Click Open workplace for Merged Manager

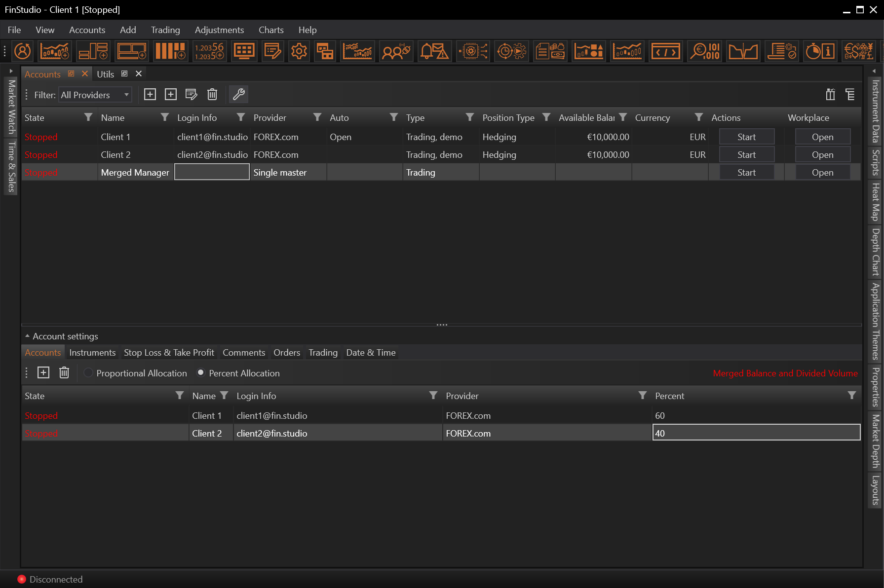click(822, 173)
